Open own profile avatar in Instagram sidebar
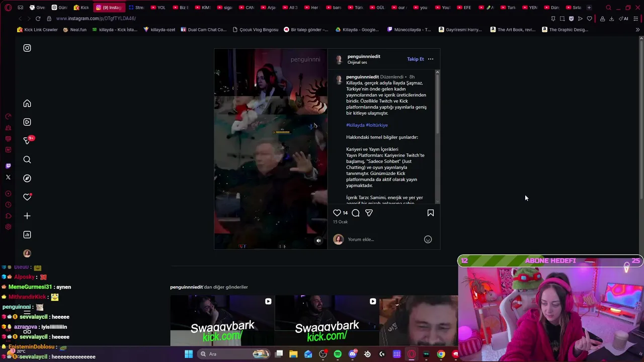 click(x=27, y=253)
